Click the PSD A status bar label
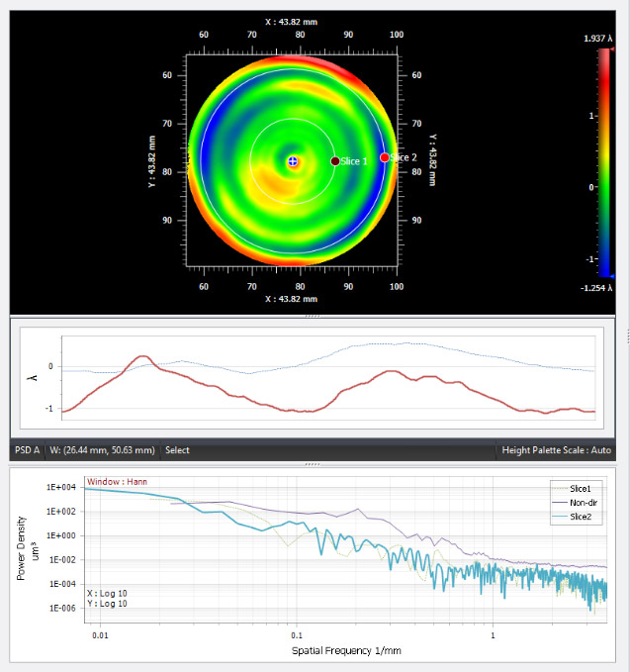630x672 pixels. (27, 450)
